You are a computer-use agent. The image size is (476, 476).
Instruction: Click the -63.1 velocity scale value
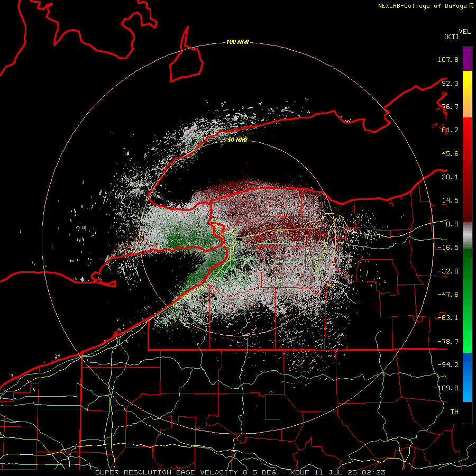448,318
